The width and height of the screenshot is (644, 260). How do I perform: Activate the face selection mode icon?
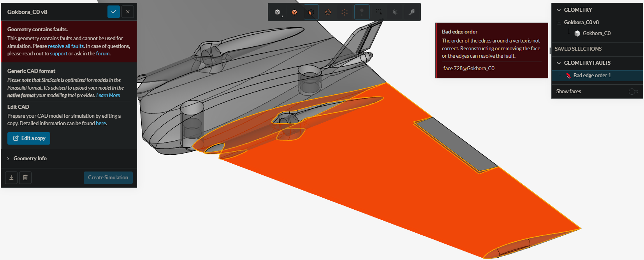[x=311, y=12]
